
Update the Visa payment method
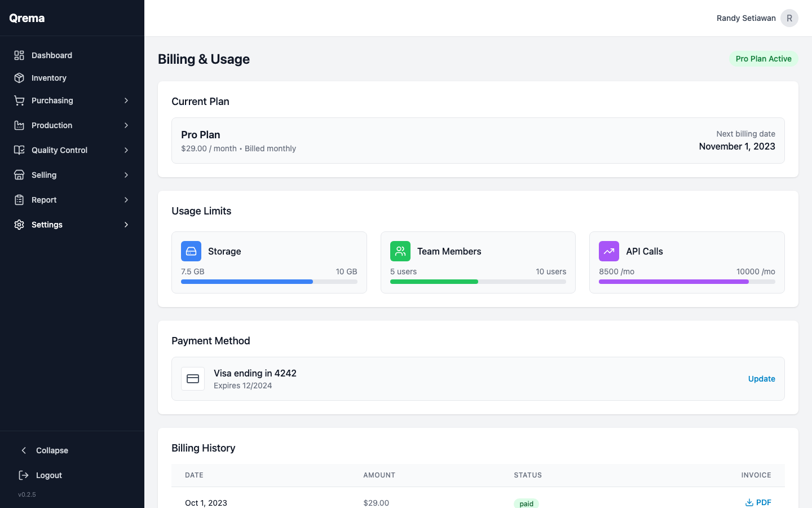tap(761, 379)
